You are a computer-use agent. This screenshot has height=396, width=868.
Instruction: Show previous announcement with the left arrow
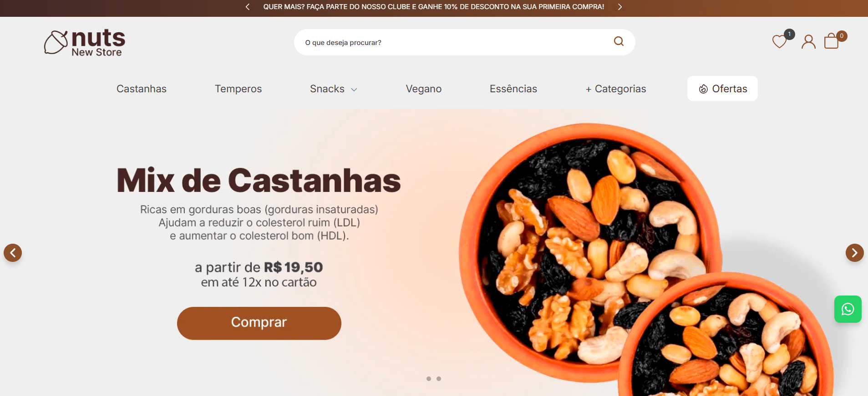pyautogui.click(x=248, y=7)
